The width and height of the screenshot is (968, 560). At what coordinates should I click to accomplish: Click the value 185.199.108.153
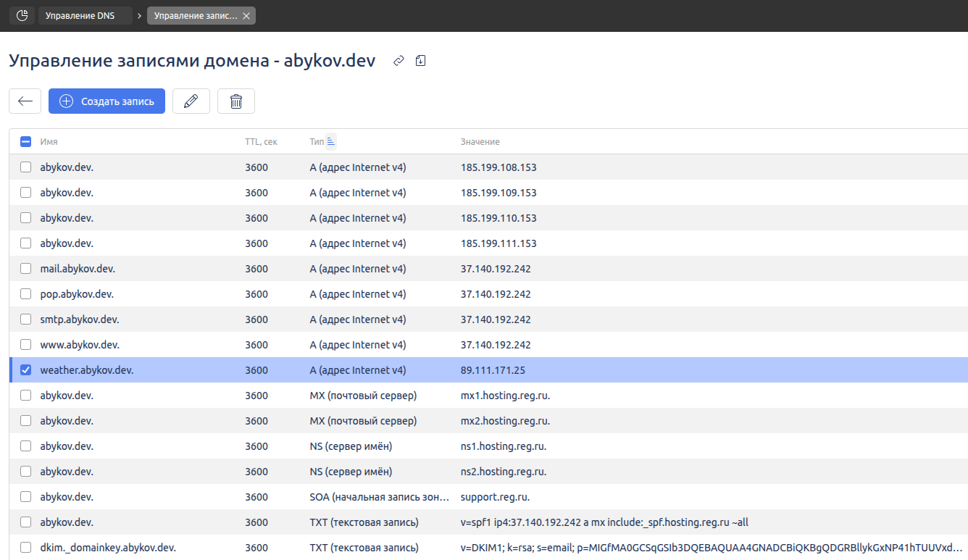pyautogui.click(x=498, y=167)
